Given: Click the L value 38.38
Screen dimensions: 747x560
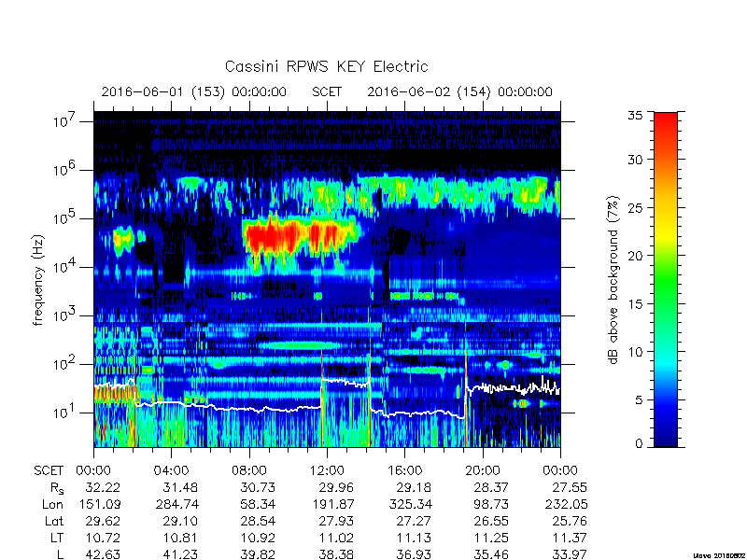Looking at the screenshot, I should (335, 554).
